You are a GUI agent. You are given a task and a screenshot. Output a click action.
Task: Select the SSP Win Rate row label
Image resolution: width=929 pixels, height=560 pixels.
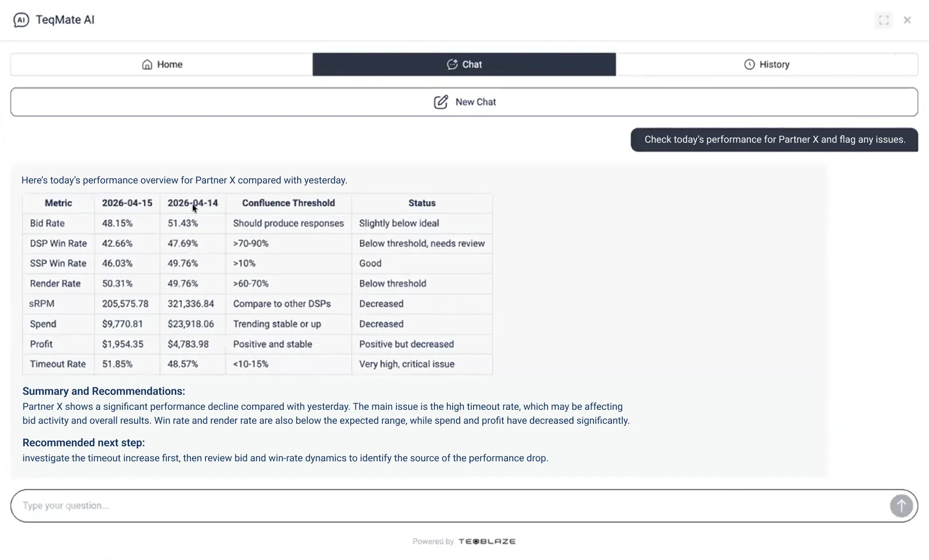click(58, 263)
